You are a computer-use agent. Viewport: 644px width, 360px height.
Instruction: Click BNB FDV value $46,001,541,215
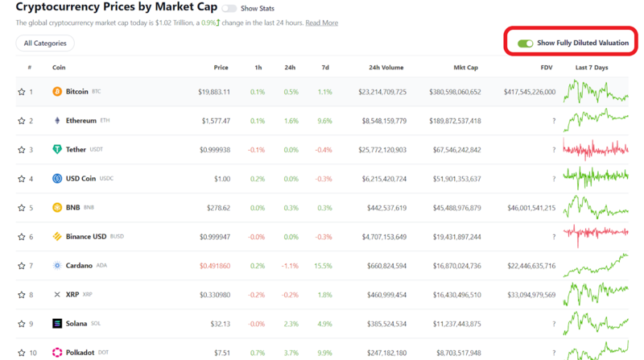(x=531, y=208)
